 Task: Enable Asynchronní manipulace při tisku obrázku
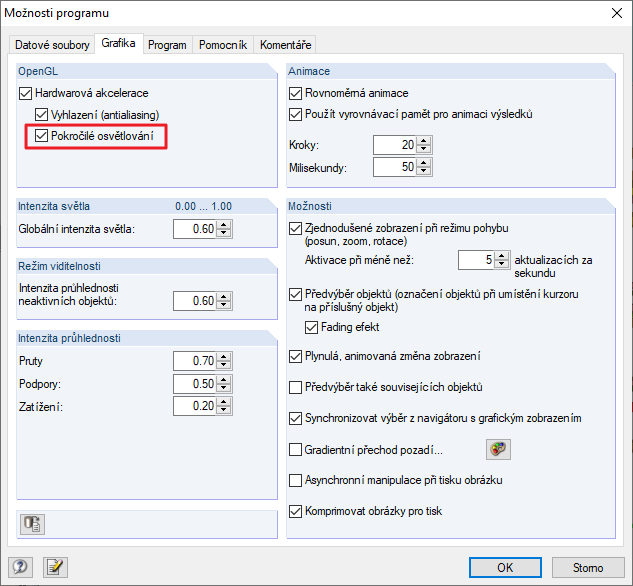(296, 480)
